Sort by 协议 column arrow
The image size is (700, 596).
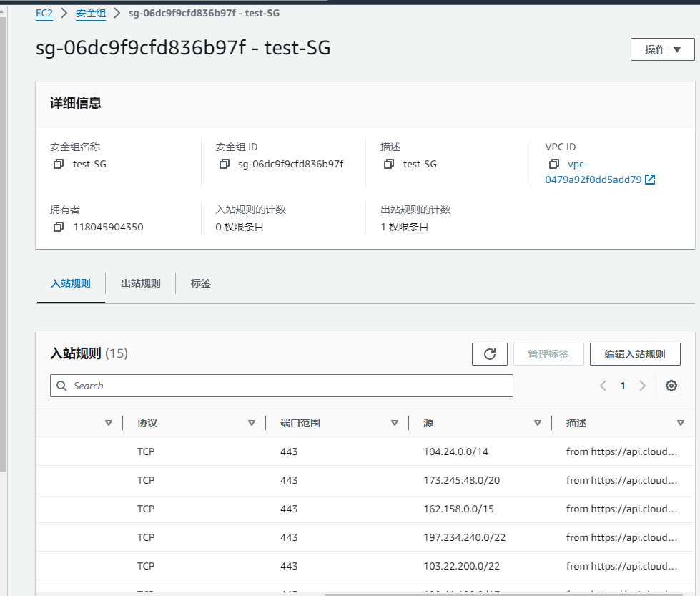[x=252, y=423]
